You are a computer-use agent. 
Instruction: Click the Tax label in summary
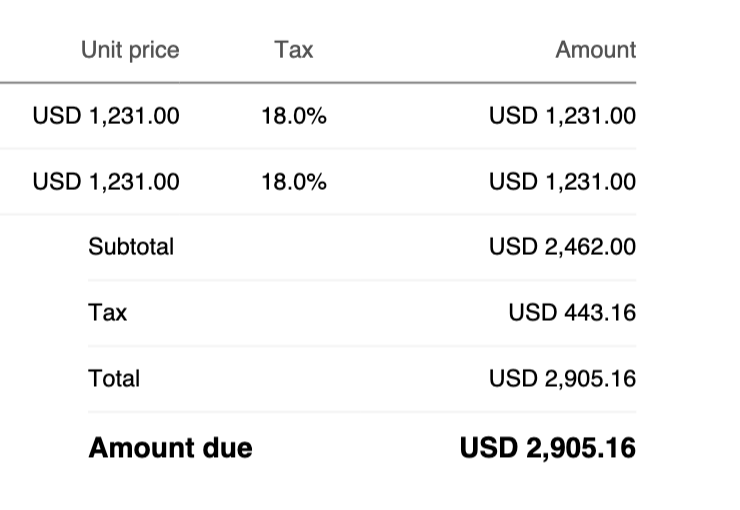pyautogui.click(x=108, y=313)
